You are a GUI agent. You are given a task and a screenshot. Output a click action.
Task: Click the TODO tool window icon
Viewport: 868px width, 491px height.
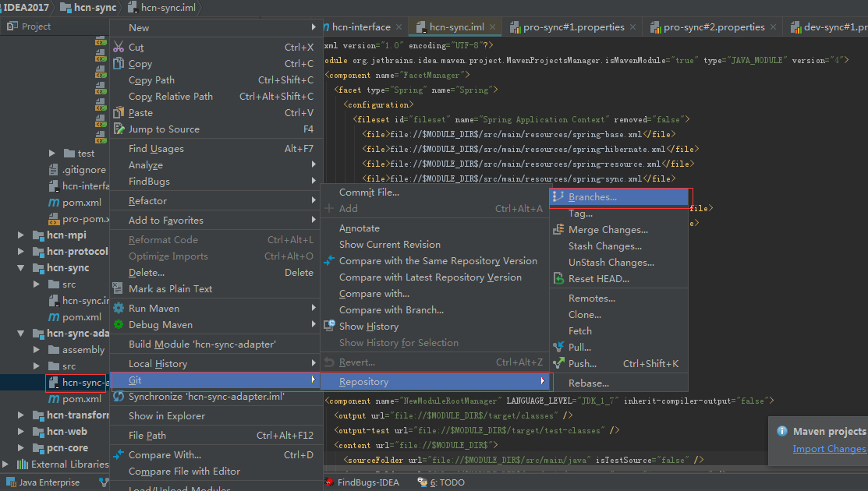click(x=423, y=482)
